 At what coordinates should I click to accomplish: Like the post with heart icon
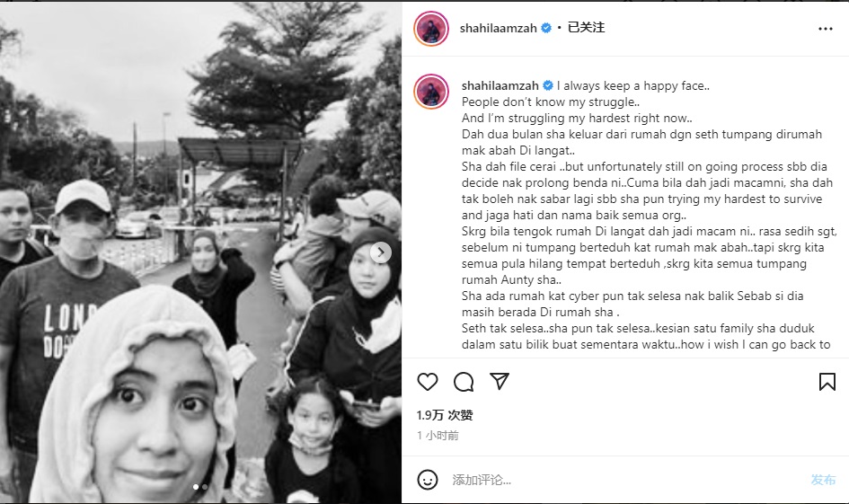428,382
